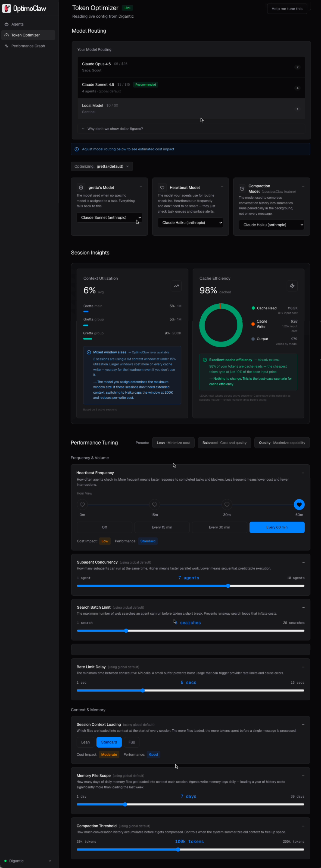
Task: Click the Subagent Concurrency slider handle
Action: (x=228, y=586)
